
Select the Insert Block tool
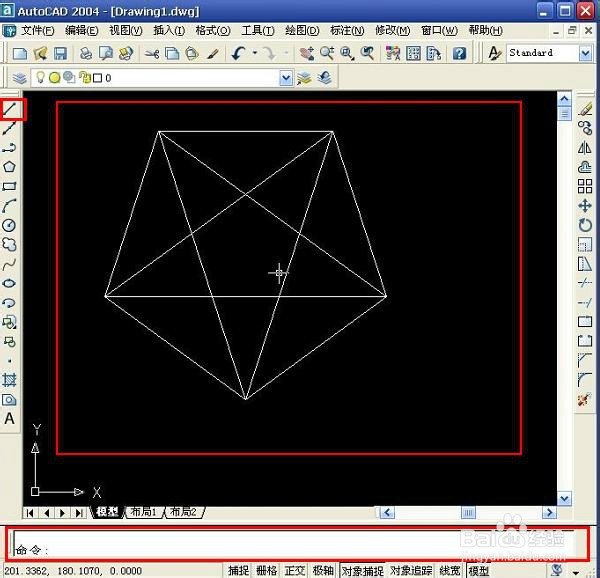point(10,322)
